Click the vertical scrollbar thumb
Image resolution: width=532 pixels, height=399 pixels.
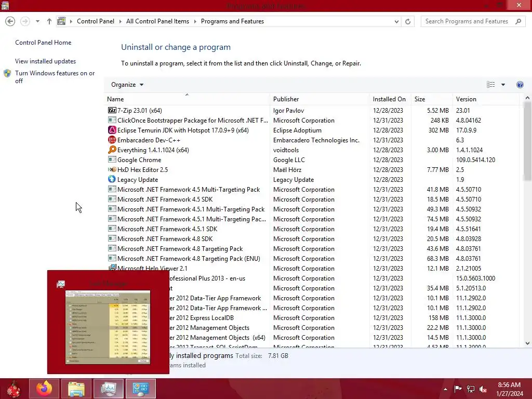(x=527, y=141)
